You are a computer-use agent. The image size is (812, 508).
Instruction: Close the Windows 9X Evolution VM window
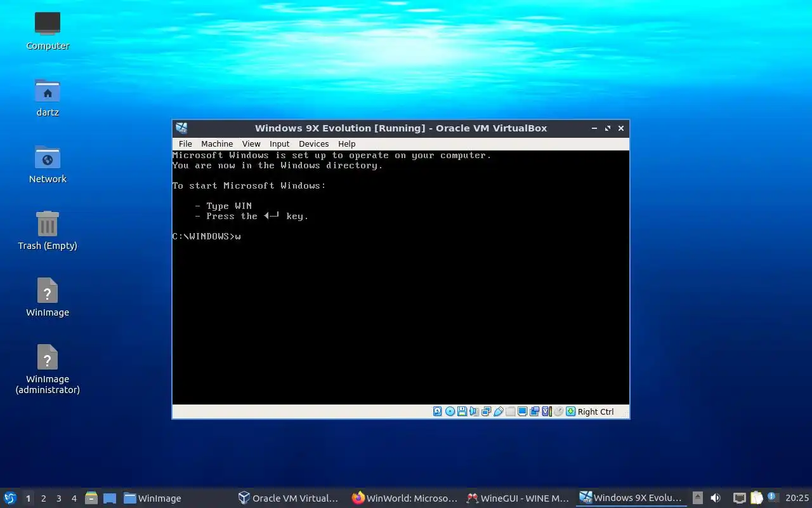coord(621,128)
